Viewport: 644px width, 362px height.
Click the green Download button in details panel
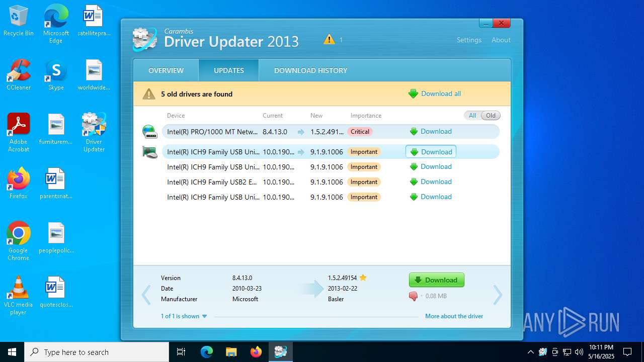[x=437, y=280]
